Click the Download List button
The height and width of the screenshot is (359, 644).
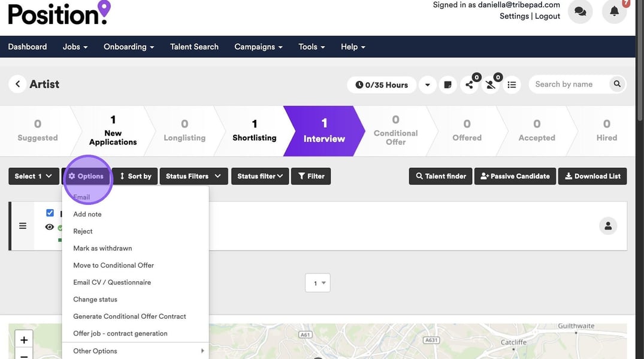coord(592,176)
